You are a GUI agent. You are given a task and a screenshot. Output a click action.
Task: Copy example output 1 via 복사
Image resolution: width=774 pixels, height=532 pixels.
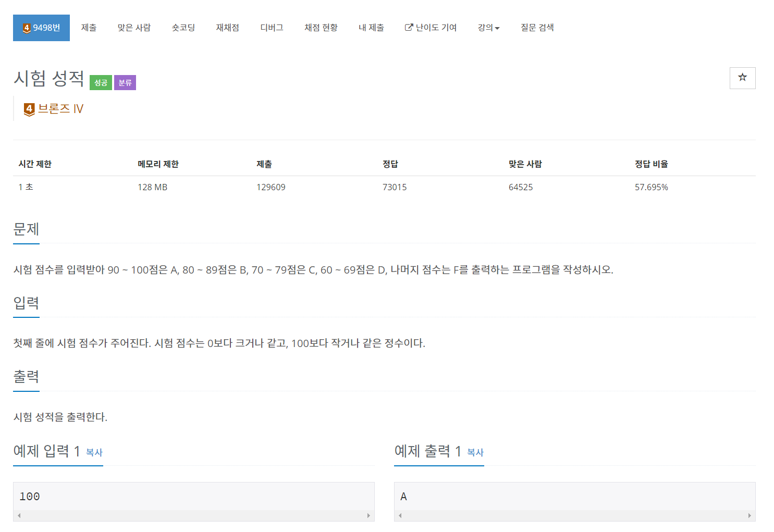tap(475, 452)
